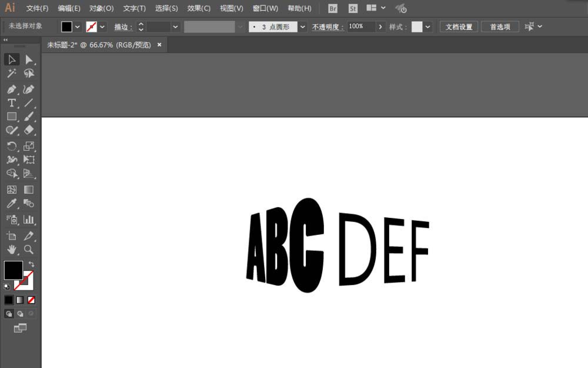Open the toolbar fill color box
Image resolution: width=588 pixels, height=368 pixels.
[13, 270]
